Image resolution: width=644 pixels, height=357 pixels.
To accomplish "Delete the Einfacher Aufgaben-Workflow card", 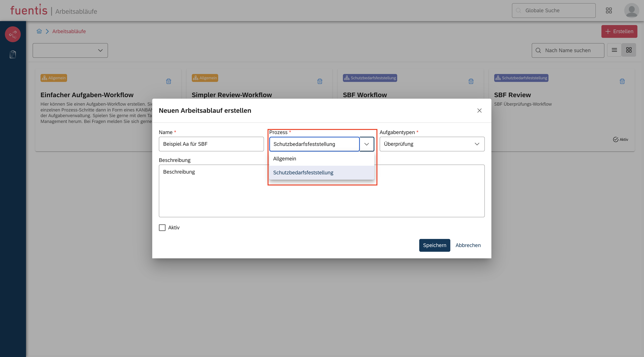I will [168, 82].
